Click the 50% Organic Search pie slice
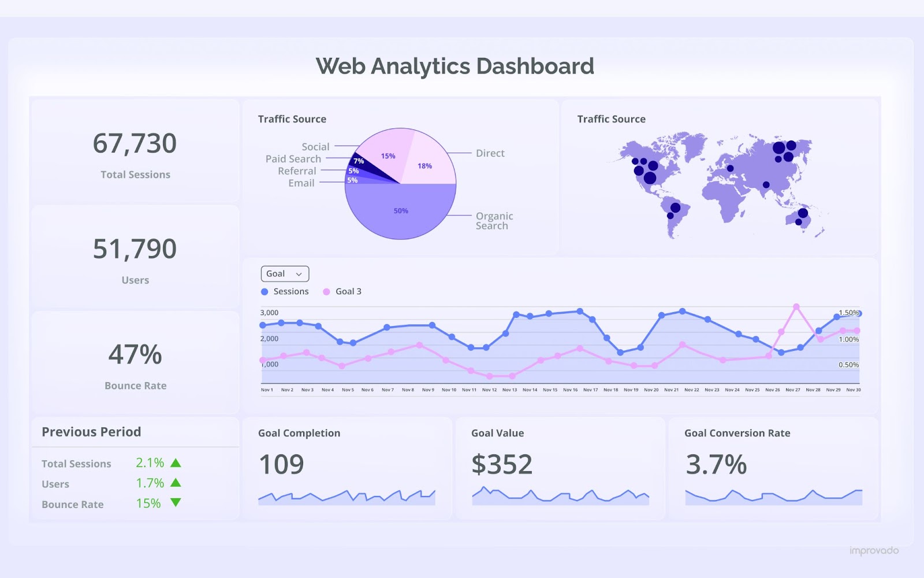This screenshot has width=924, height=578. tap(401, 211)
